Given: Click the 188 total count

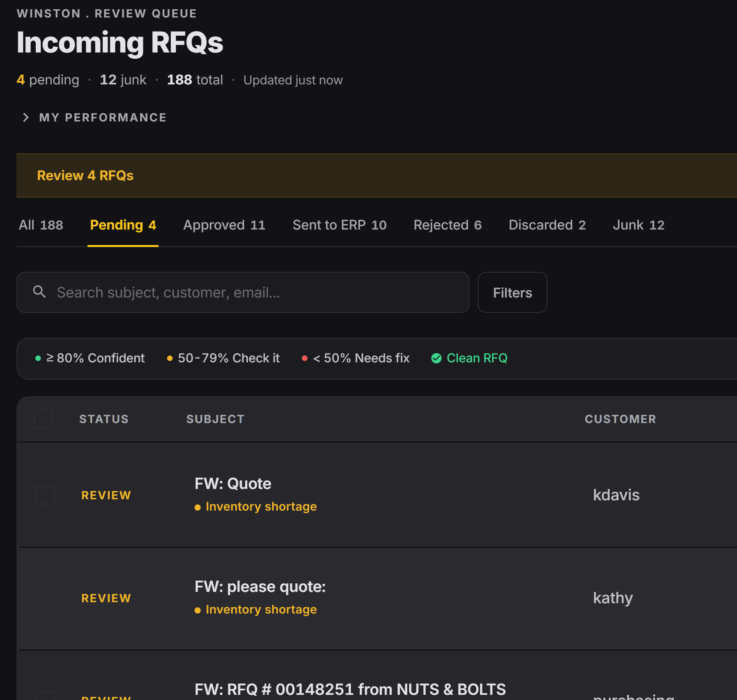Looking at the screenshot, I should pyautogui.click(x=195, y=80).
